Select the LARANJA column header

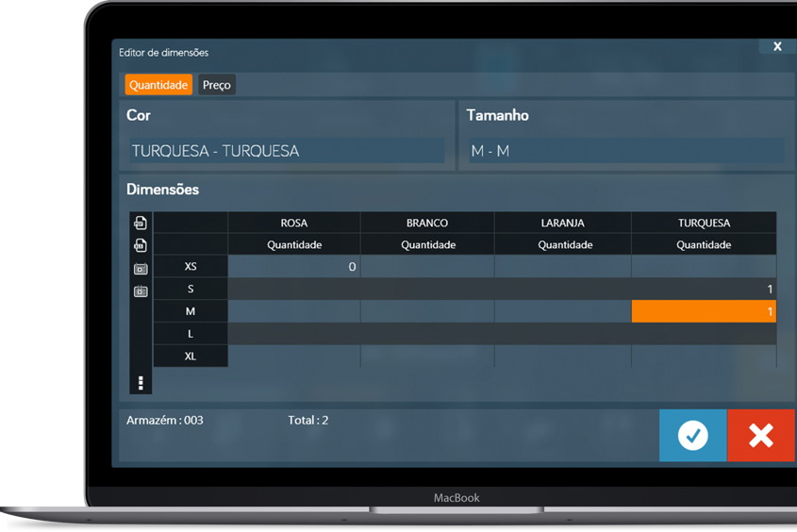(x=562, y=224)
